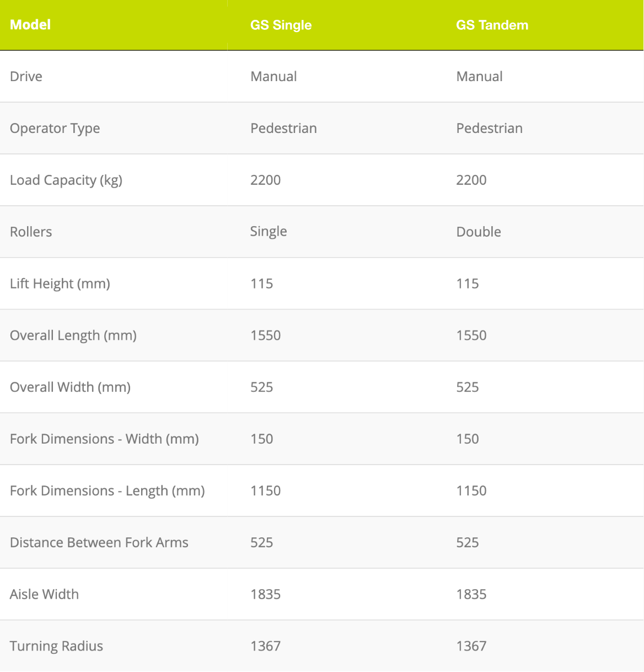Click the Overall Width (mm) label

[70, 387]
